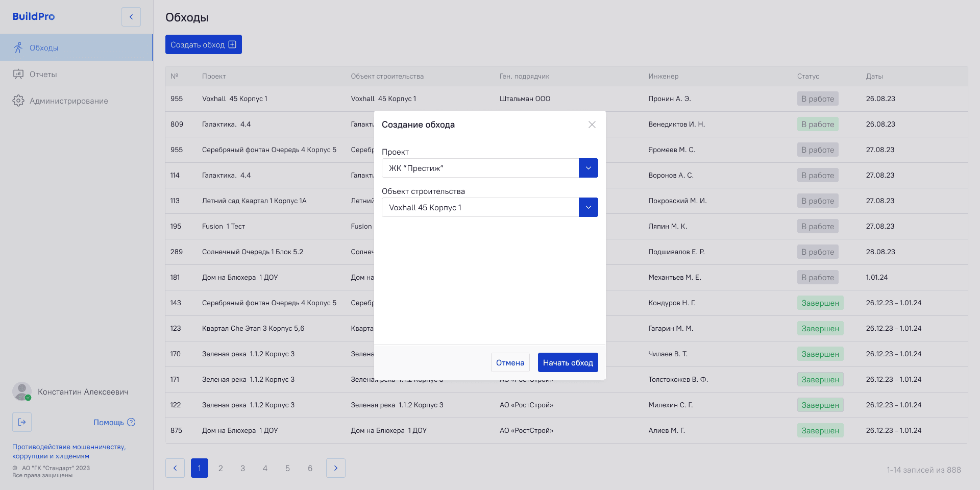This screenshot has height=490, width=980.
Task: Open Администрирование in the sidebar
Action: click(68, 101)
